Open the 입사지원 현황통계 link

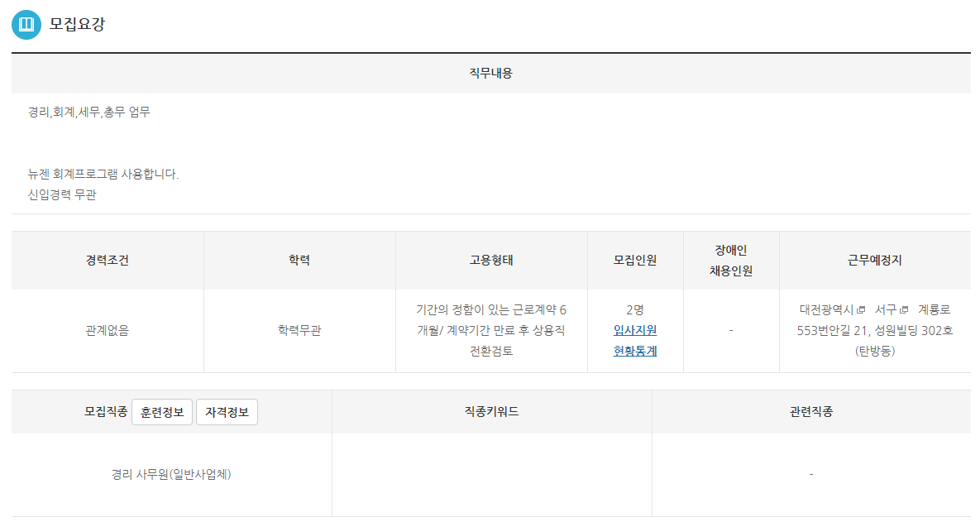(635, 340)
